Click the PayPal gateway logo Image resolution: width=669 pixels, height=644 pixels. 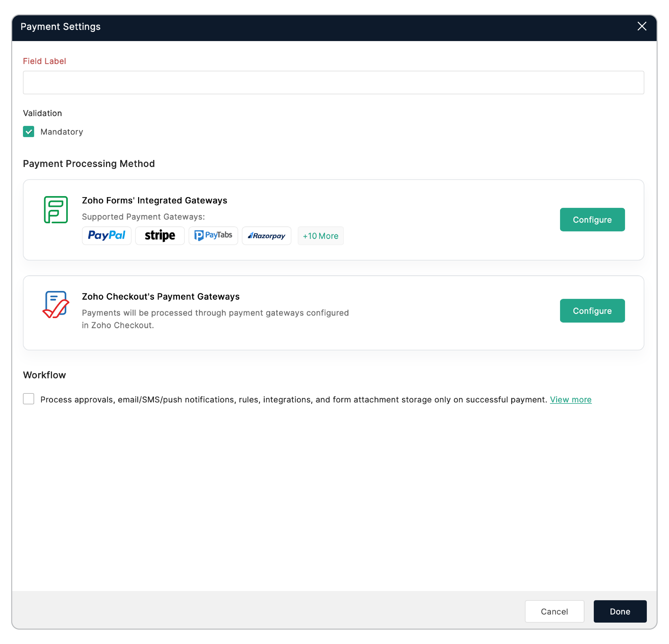(106, 235)
